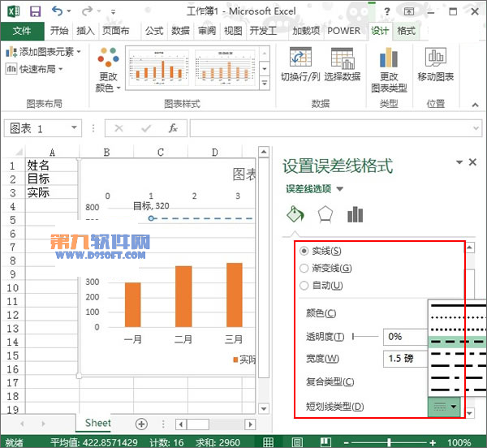This screenshot has width=487, height=448.
Task: Click the zoom out minus icon
Action: coord(347,442)
